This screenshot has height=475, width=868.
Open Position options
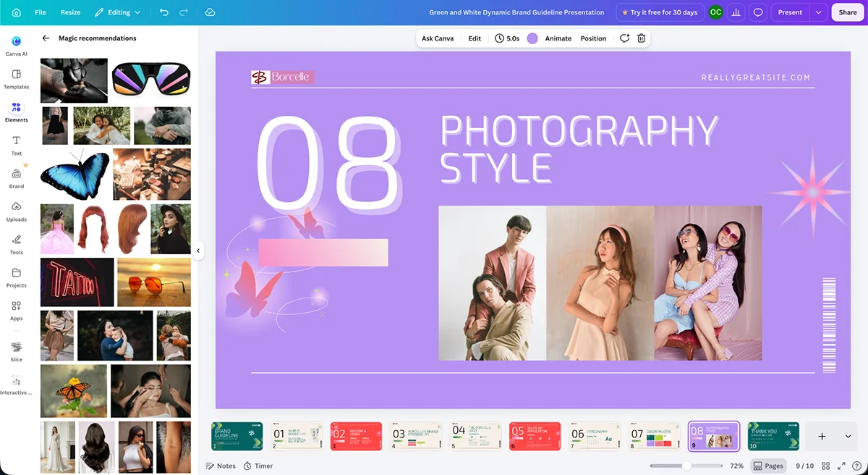pos(593,38)
